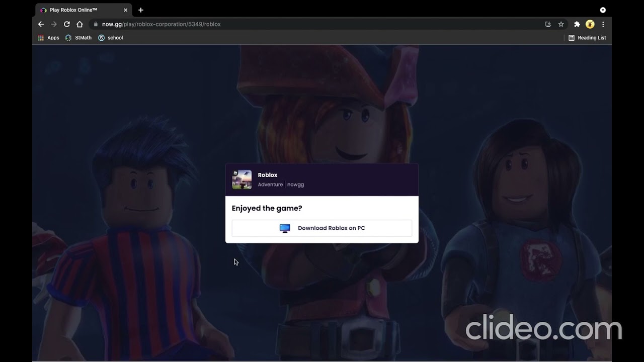Click the Roblox title in the card
644x362 pixels.
tap(268, 175)
